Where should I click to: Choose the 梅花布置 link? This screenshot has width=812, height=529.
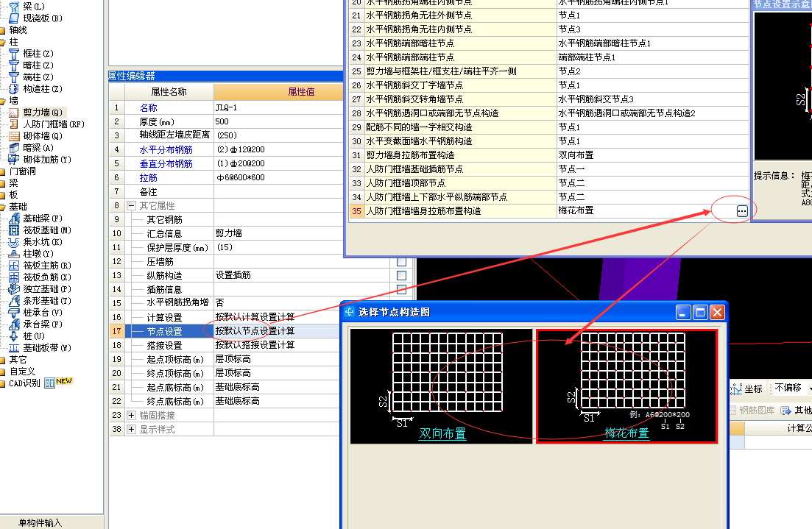pyautogui.click(x=626, y=433)
